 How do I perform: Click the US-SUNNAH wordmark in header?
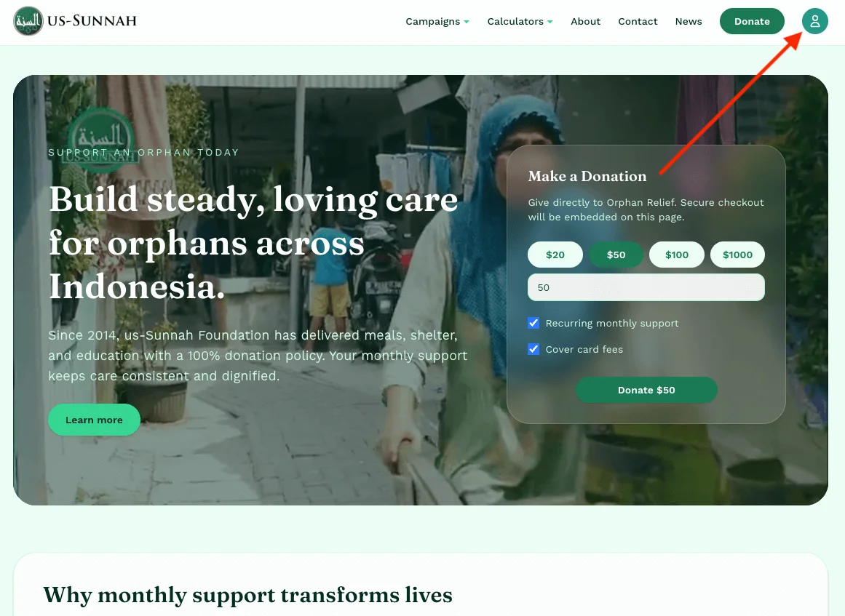point(92,21)
